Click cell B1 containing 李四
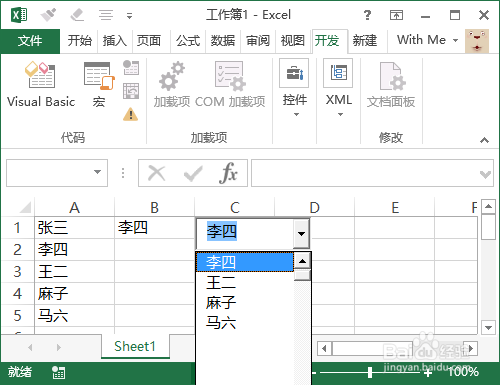Viewport: 500px width, 385px height. tap(155, 228)
